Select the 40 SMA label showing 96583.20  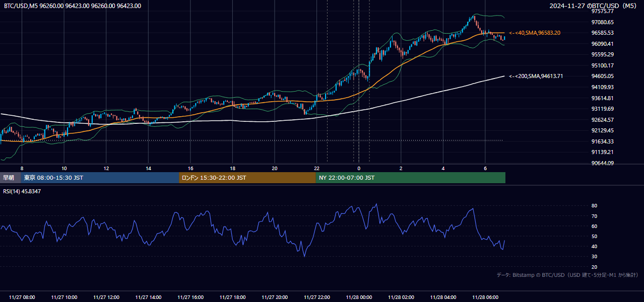(535, 33)
